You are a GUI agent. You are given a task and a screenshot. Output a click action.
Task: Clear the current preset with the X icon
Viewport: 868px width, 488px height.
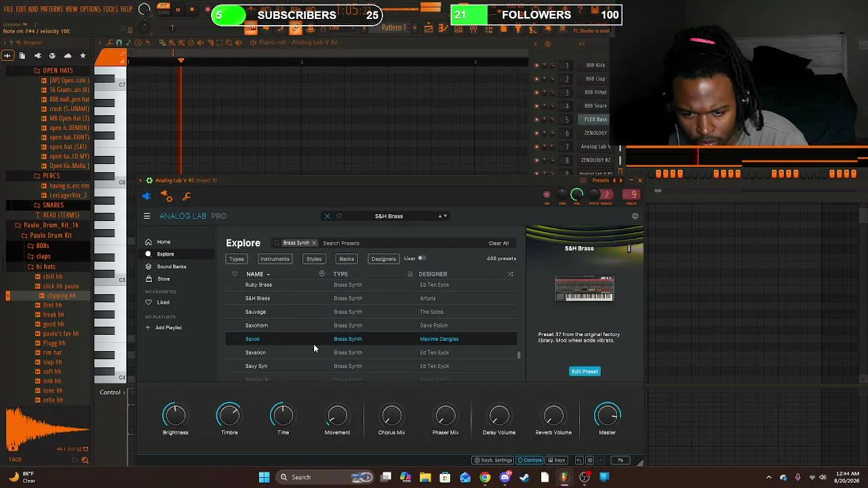pos(327,216)
